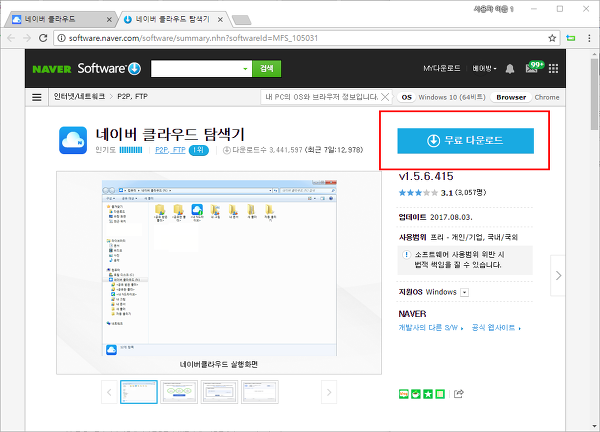
Task: Expand the 지원OS Windows dropdown
Action: pos(465,292)
